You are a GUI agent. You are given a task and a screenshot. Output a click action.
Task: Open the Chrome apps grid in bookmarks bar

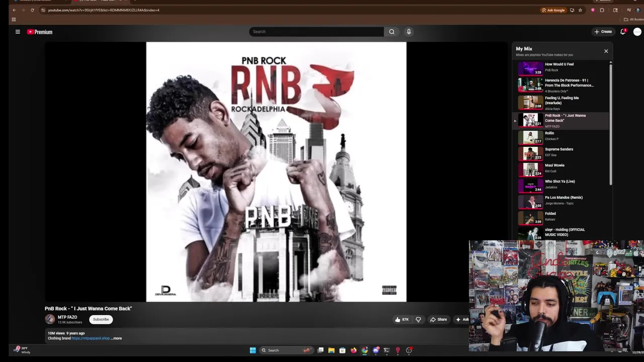(x=14, y=20)
